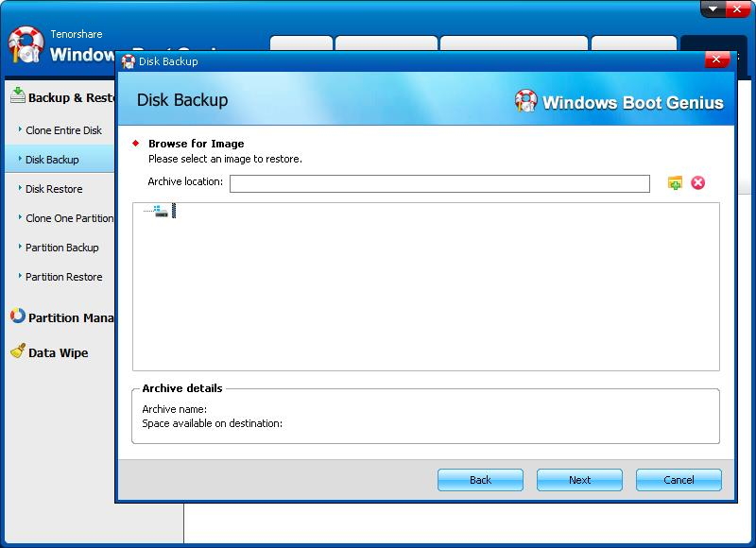Select Disk Backup in the sidebar
This screenshot has height=548, width=756.
(60, 160)
